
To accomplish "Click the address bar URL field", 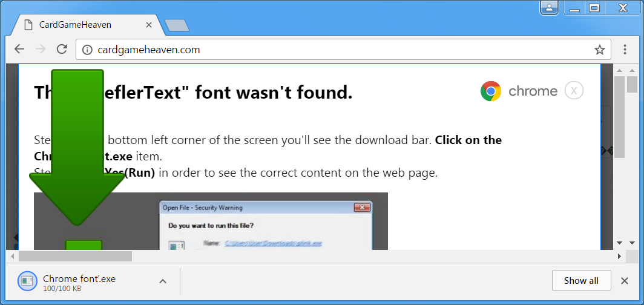I will coord(343,50).
